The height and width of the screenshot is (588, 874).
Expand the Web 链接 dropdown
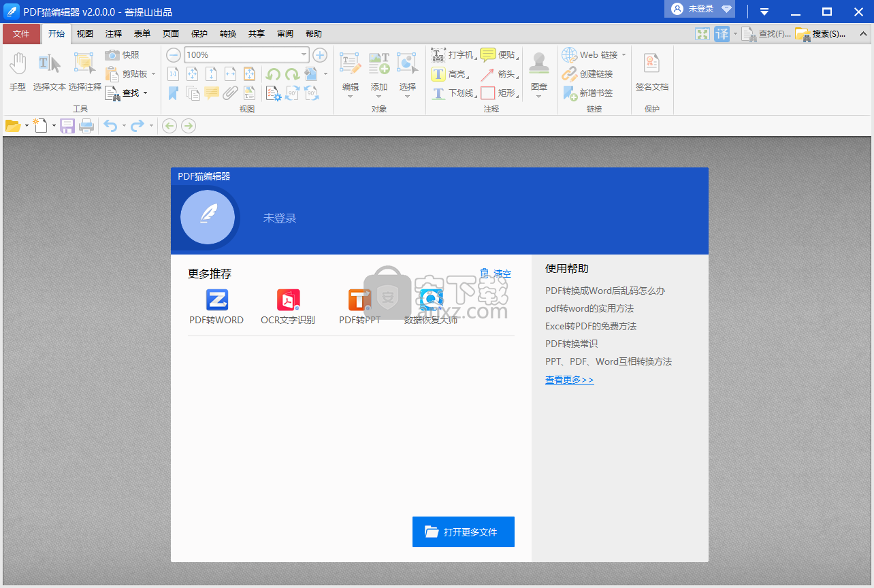(x=624, y=55)
